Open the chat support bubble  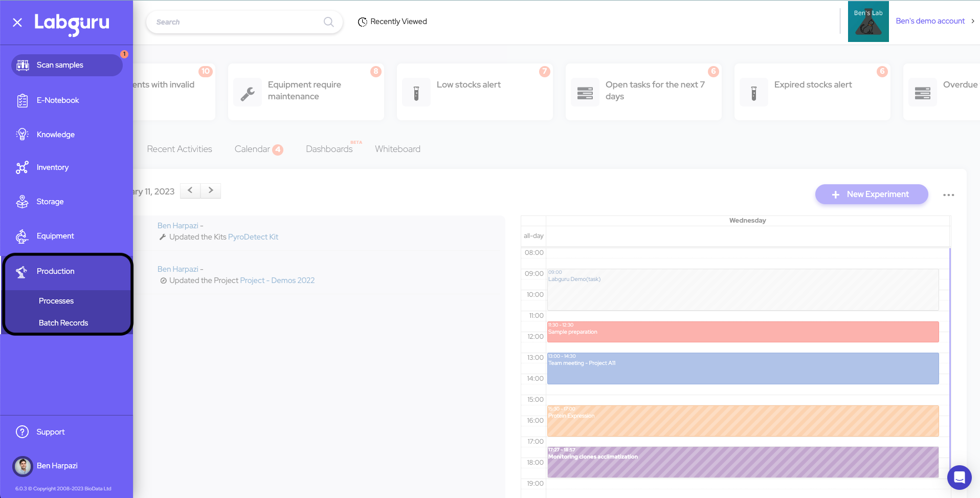tap(959, 478)
